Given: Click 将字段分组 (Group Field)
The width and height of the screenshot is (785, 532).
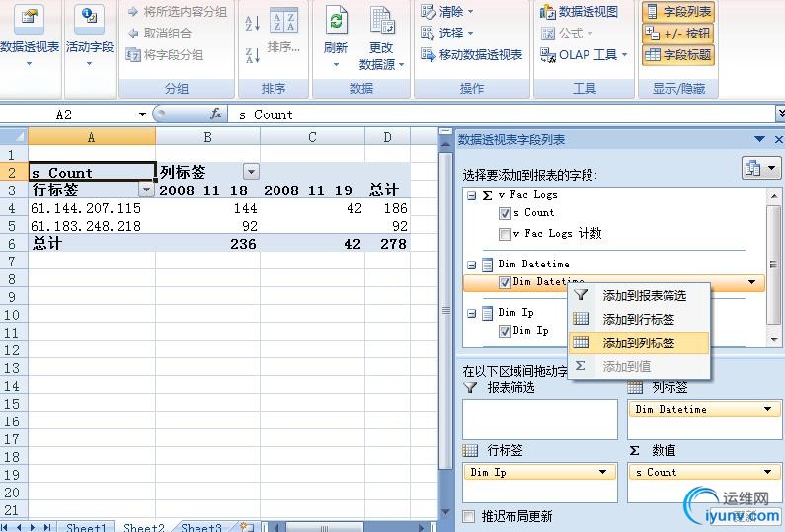Looking at the screenshot, I should click(x=164, y=54).
